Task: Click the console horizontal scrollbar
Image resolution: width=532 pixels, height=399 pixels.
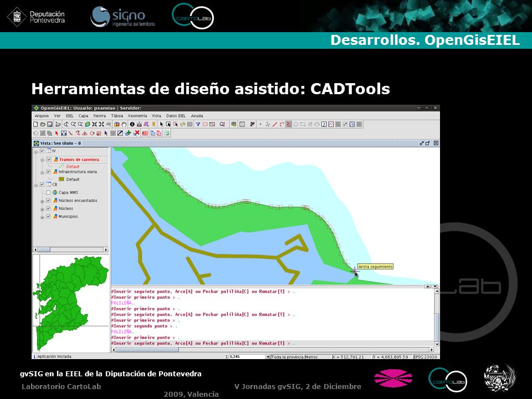Action: [x=273, y=350]
